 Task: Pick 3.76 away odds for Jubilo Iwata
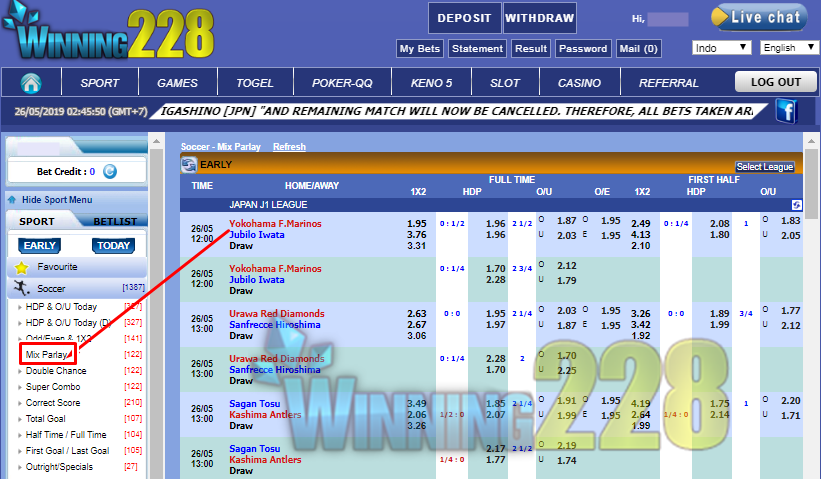(x=417, y=235)
